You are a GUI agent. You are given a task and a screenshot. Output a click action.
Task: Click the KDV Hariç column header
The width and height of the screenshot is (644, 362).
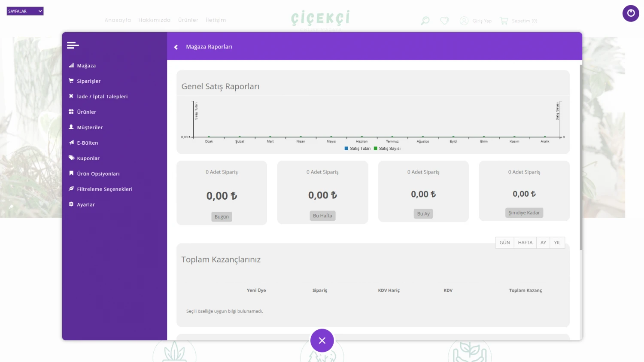pos(389,291)
